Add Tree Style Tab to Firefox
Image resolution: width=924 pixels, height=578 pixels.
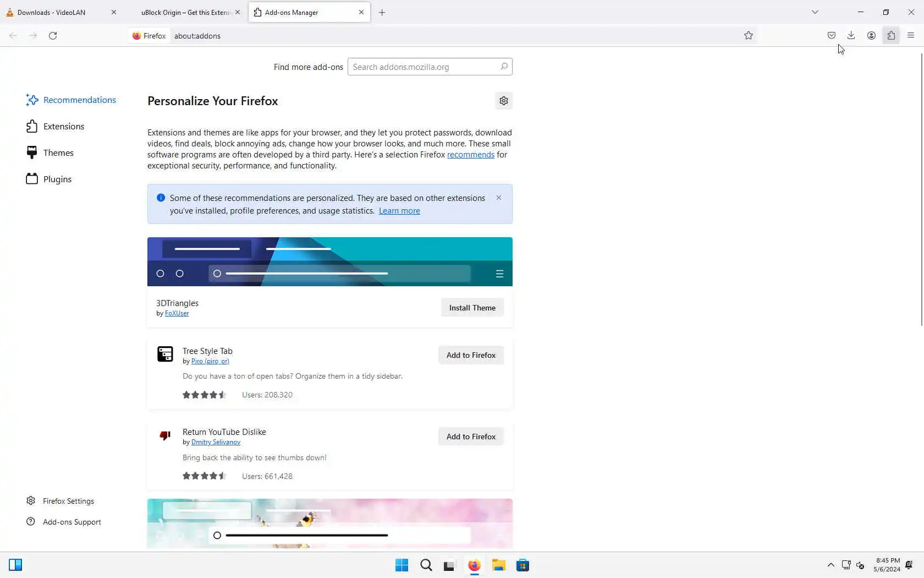tap(471, 355)
